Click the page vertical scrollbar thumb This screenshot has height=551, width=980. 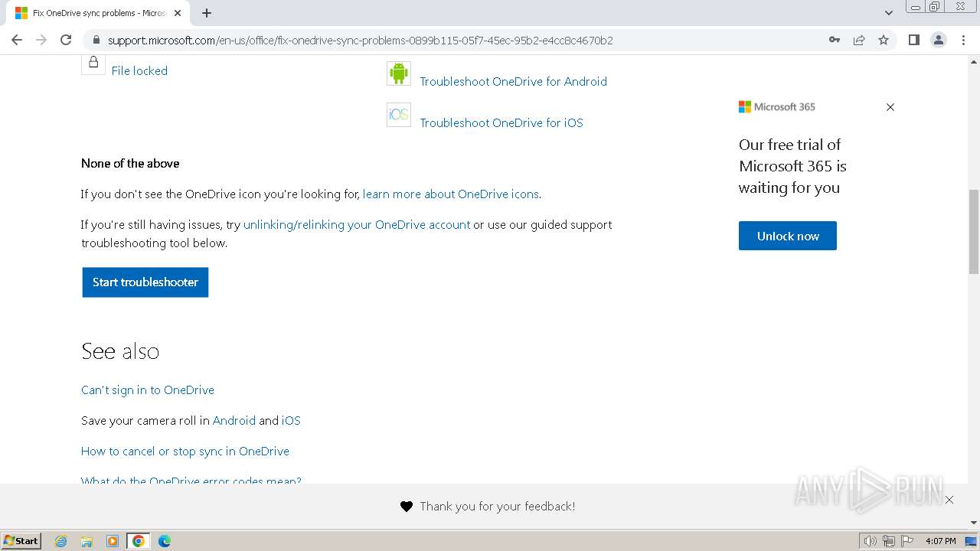point(974,231)
